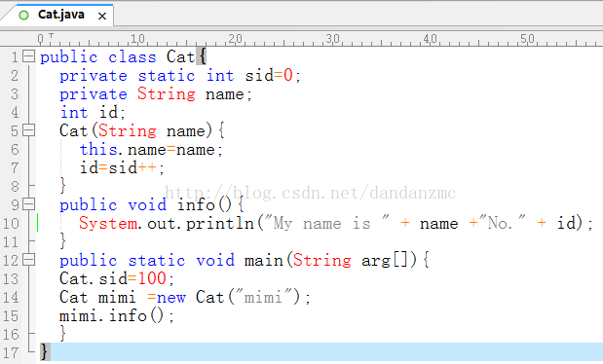Screen dimensions: 603x364
Task: Click line number 2 in the gutter
Action: click(15, 75)
